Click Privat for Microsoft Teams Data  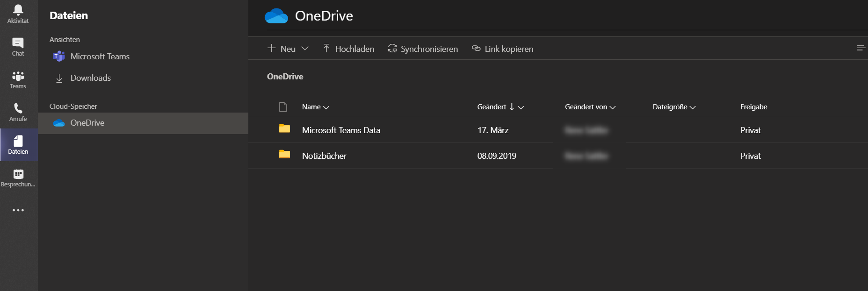point(751,130)
